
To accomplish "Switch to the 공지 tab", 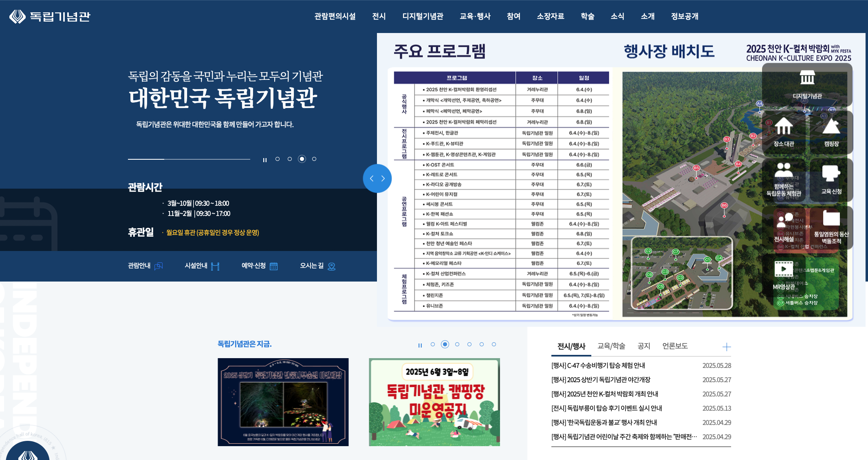I will coord(644,346).
